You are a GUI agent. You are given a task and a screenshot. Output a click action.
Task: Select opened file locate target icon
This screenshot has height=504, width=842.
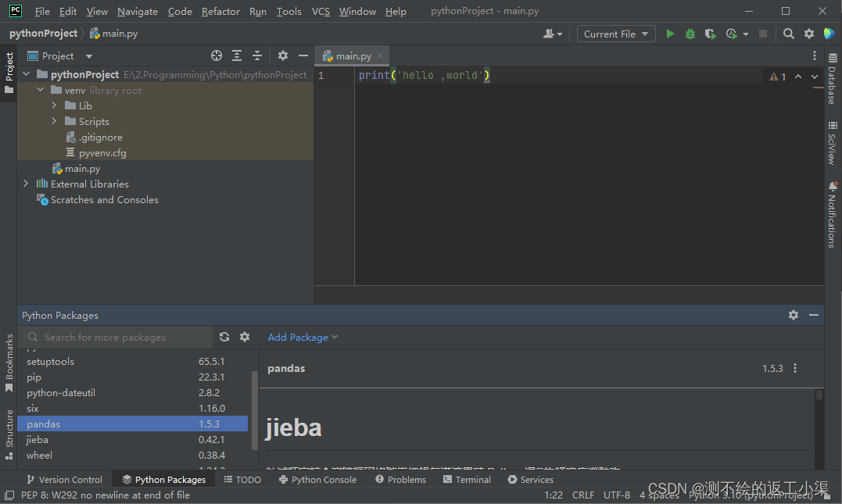[217, 55]
